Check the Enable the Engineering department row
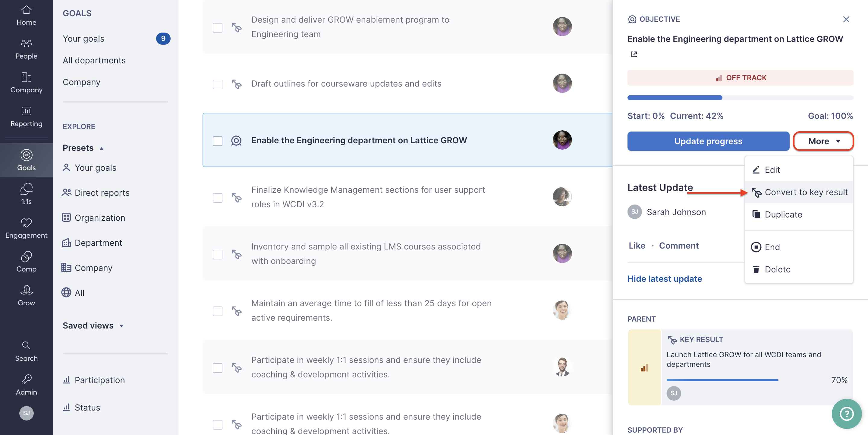The height and width of the screenshot is (435, 868). 218,141
